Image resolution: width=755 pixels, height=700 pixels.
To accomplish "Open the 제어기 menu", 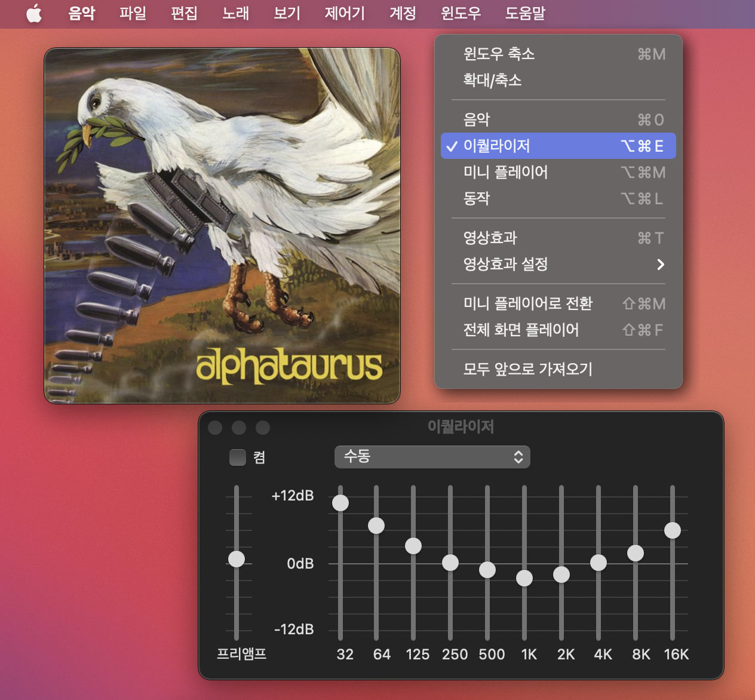I will (x=345, y=13).
